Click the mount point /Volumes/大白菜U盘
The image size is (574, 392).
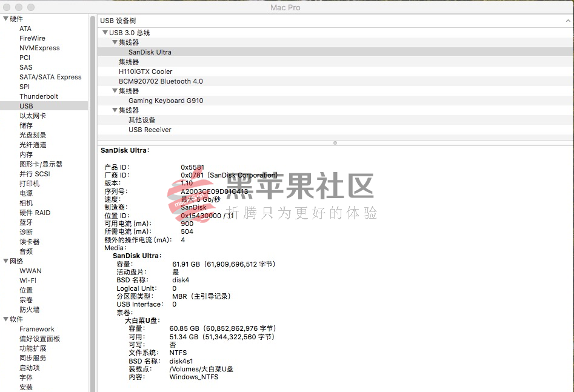click(x=201, y=369)
